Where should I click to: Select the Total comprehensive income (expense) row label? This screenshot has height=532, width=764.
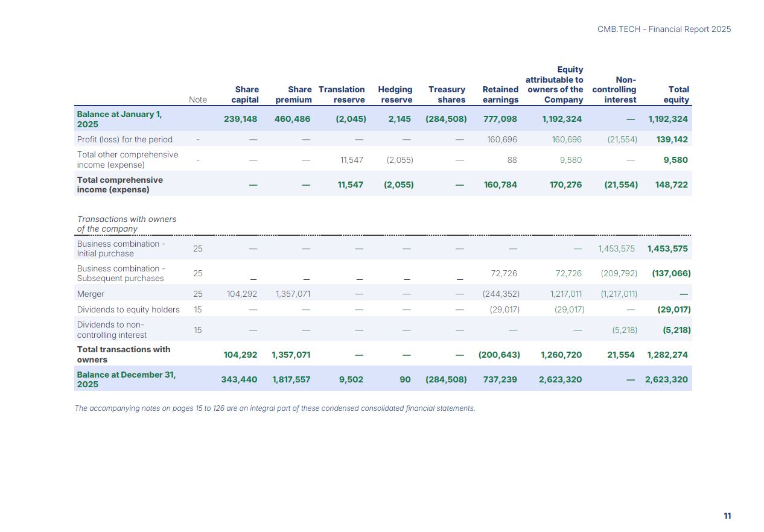(120, 185)
